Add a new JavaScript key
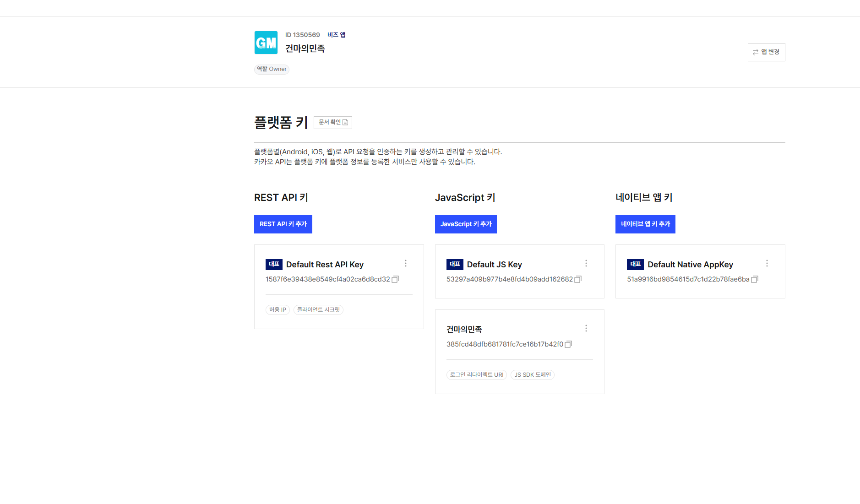Screen dimensions: 860x504 point(466,224)
